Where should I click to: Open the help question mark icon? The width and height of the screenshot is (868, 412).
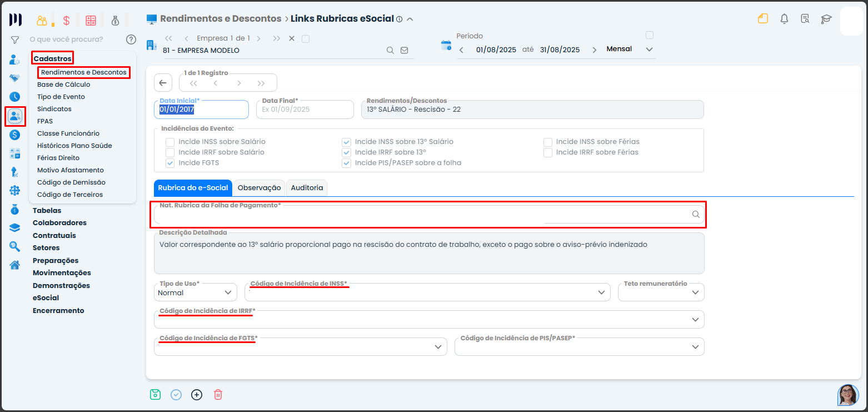[x=131, y=39]
